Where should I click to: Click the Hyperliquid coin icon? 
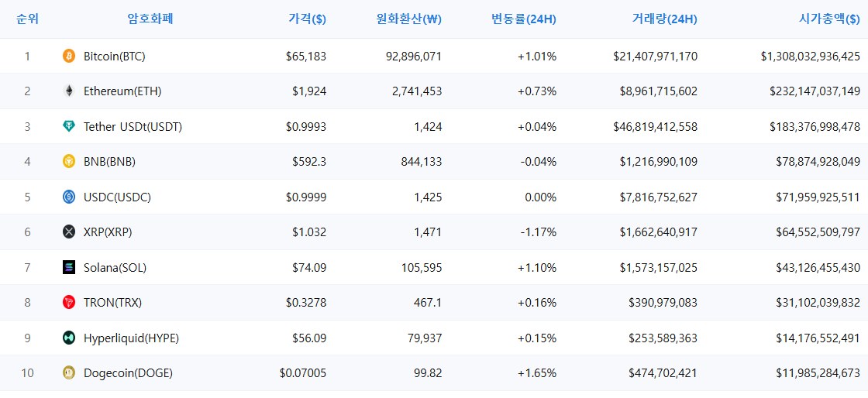click(x=69, y=338)
